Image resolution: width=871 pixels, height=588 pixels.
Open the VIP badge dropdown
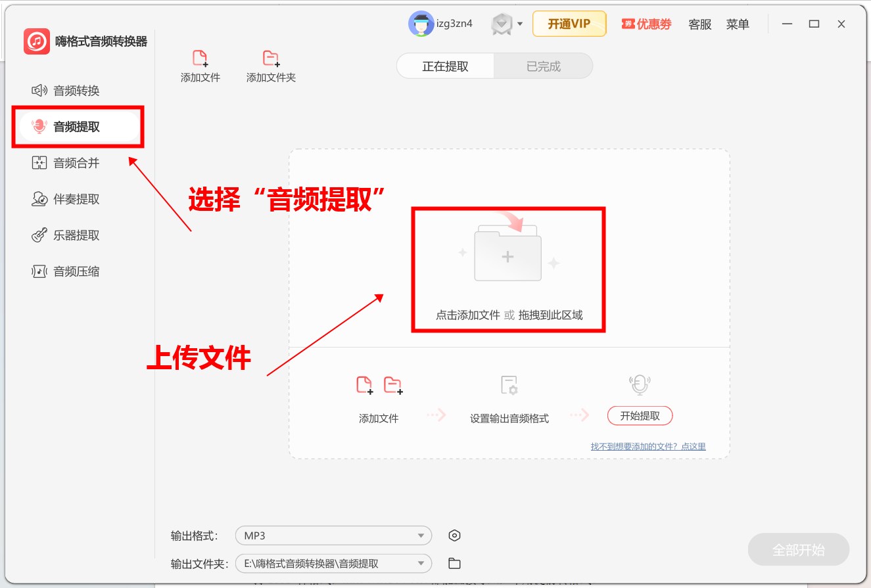507,24
